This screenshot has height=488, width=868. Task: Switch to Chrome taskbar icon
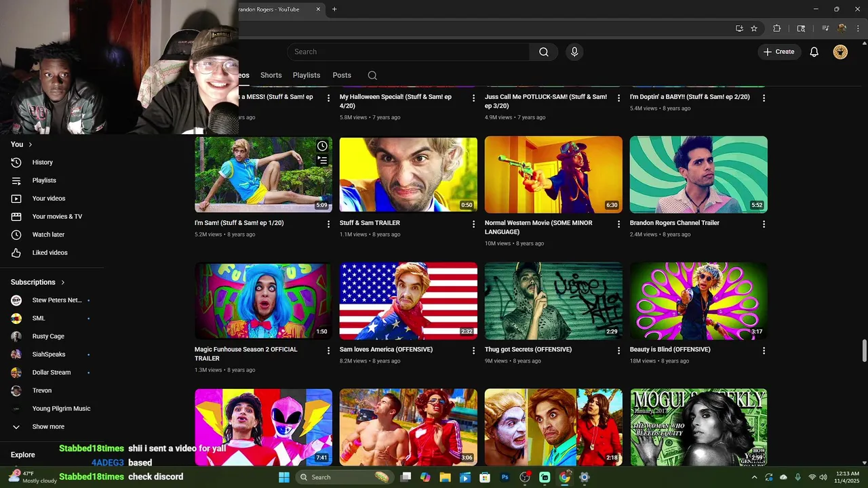click(564, 477)
